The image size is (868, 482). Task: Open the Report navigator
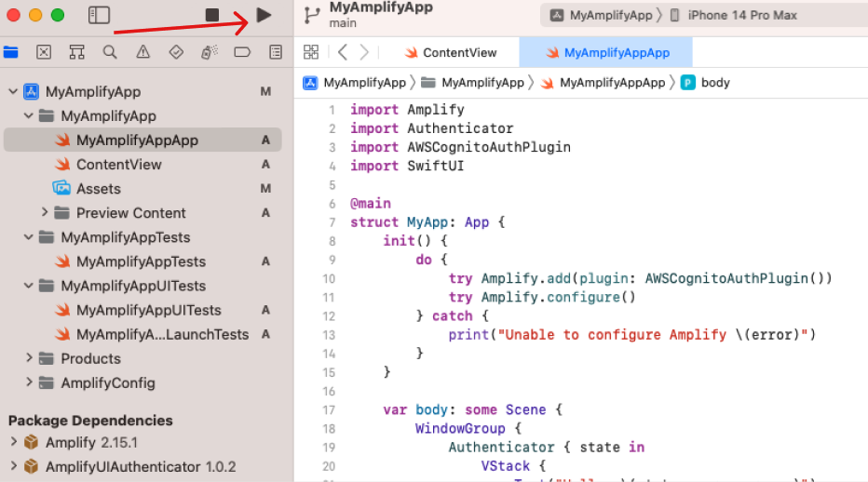pos(275,52)
